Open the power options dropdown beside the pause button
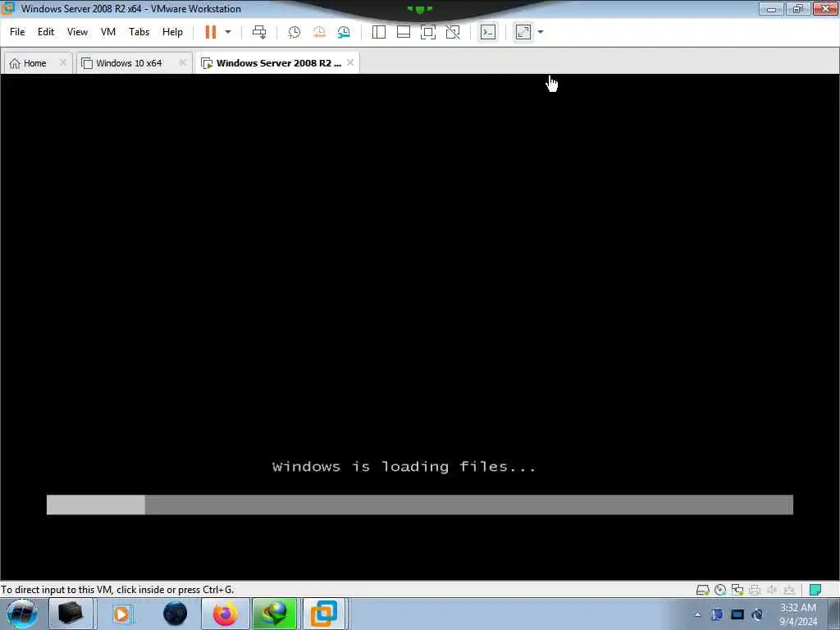The height and width of the screenshot is (630, 840). pyautogui.click(x=228, y=32)
